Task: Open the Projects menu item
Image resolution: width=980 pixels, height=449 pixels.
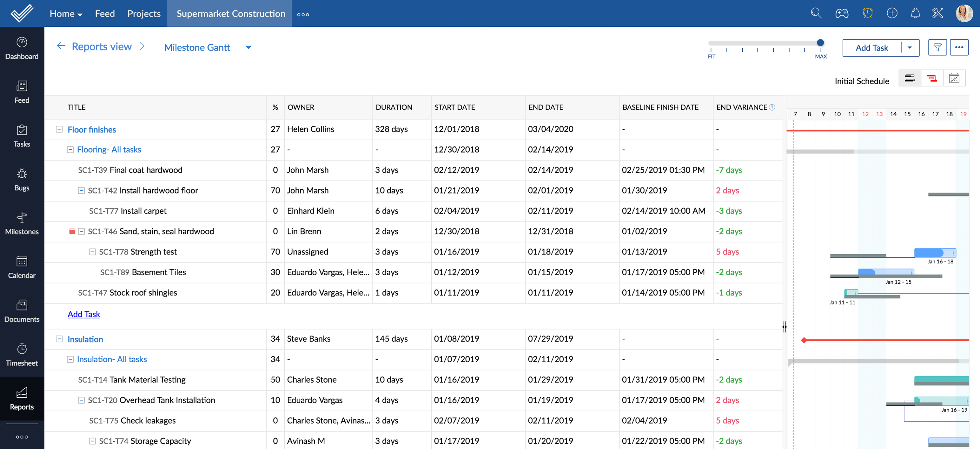Action: [144, 14]
